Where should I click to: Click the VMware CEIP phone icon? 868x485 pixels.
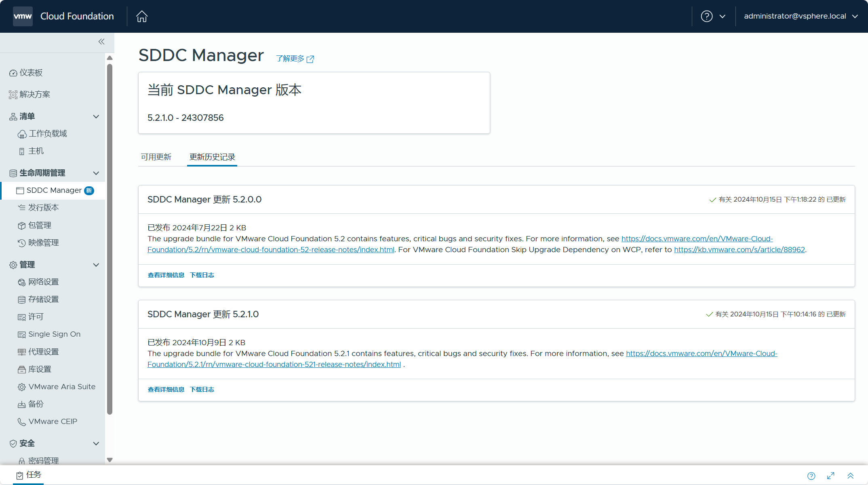click(x=22, y=422)
